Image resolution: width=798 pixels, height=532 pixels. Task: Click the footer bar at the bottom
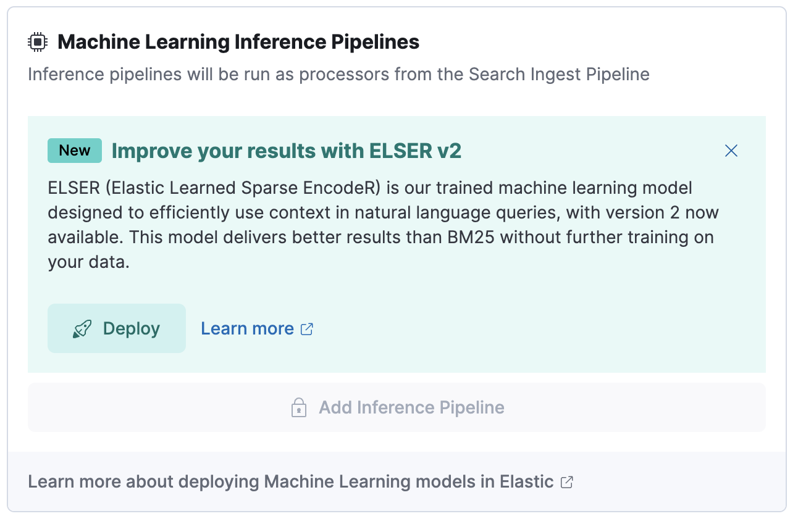coord(397,482)
